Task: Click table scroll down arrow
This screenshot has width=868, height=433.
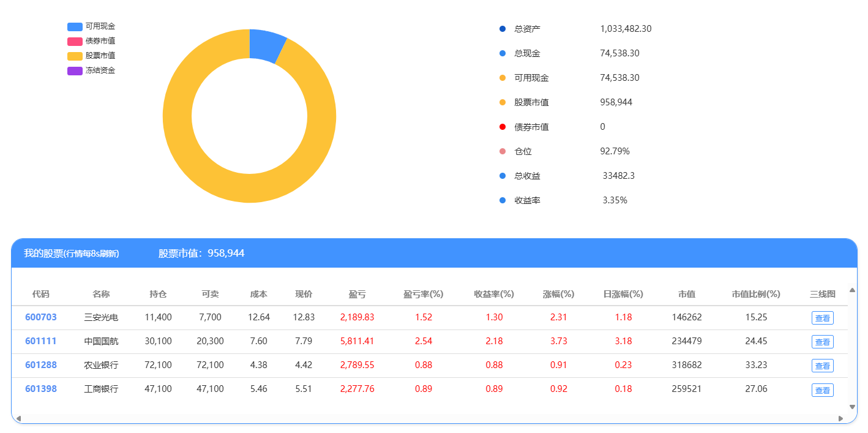Action: click(852, 407)
